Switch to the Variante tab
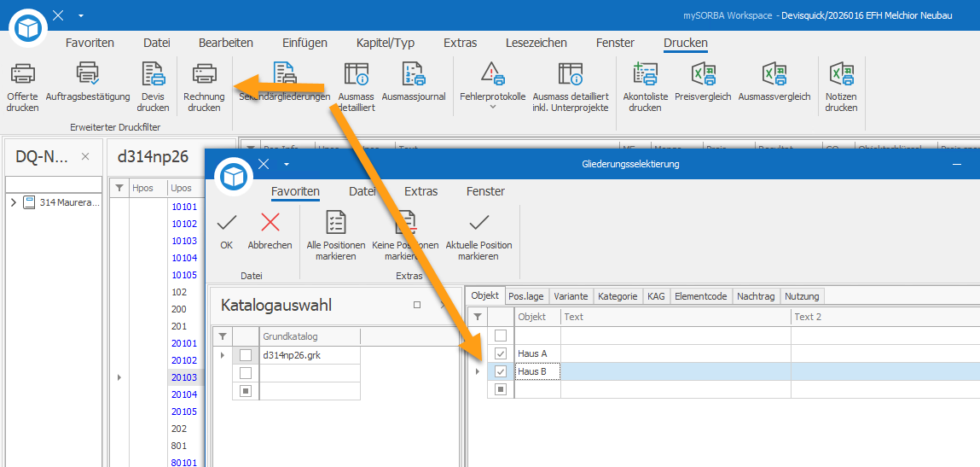Screen dimensions: 980x467 (x=571, y=296)
